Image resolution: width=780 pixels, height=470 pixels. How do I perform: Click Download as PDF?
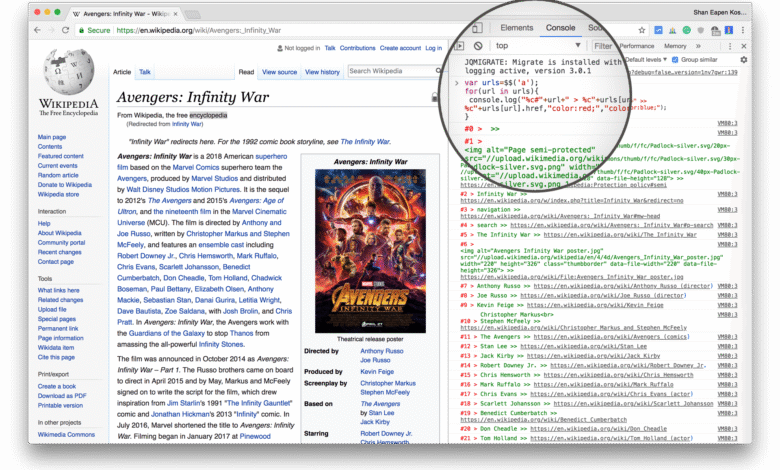tap(62, 396)
